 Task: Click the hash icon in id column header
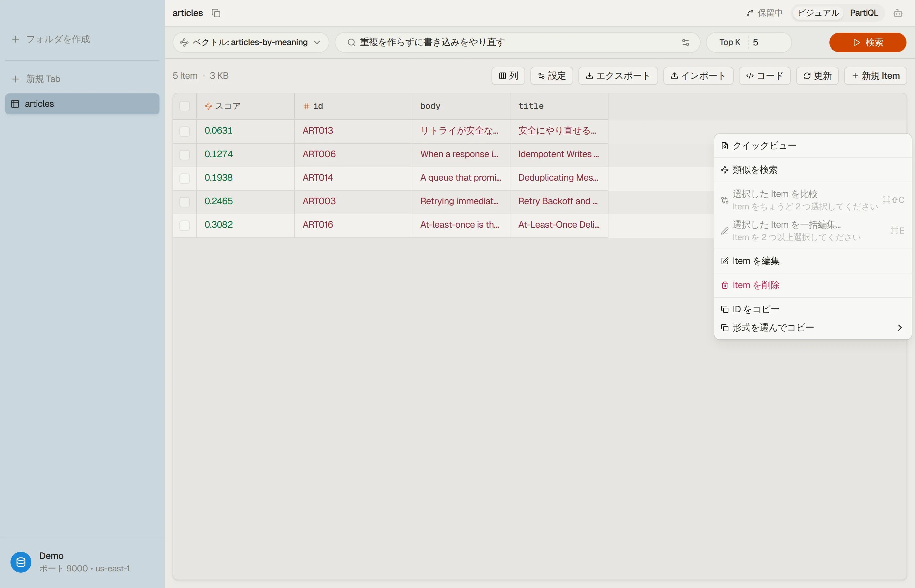[306, 106]
